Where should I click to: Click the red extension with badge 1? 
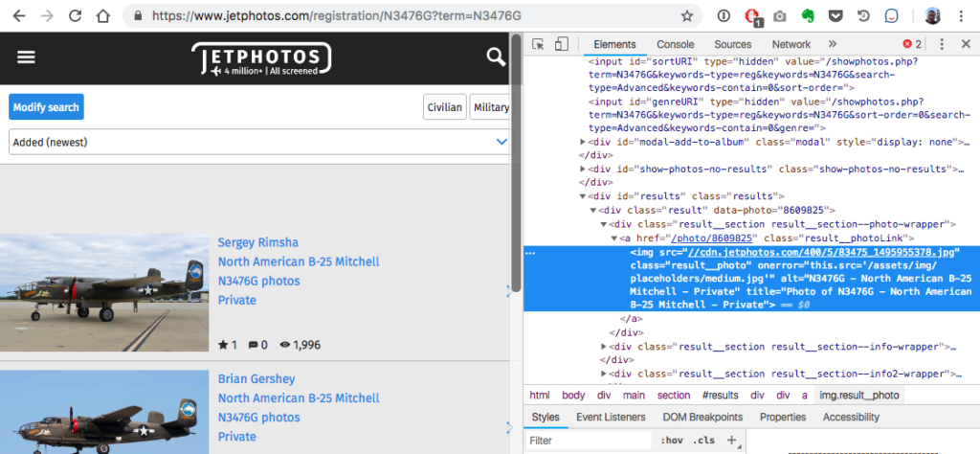(x=752, y=17)
